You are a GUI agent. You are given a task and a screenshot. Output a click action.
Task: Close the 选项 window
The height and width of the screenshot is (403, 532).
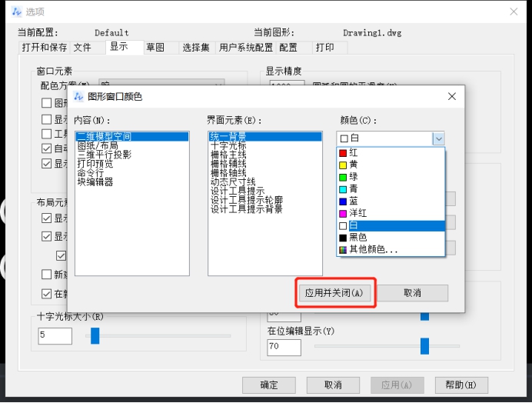(x=514, y=12)
